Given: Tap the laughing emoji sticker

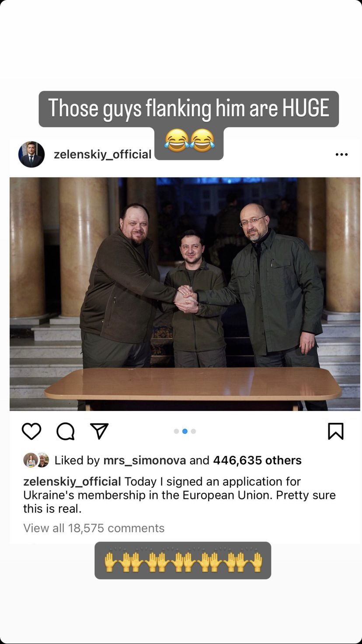Looking at the screenshot, I should pyautogui.click(x=189, y=141).
